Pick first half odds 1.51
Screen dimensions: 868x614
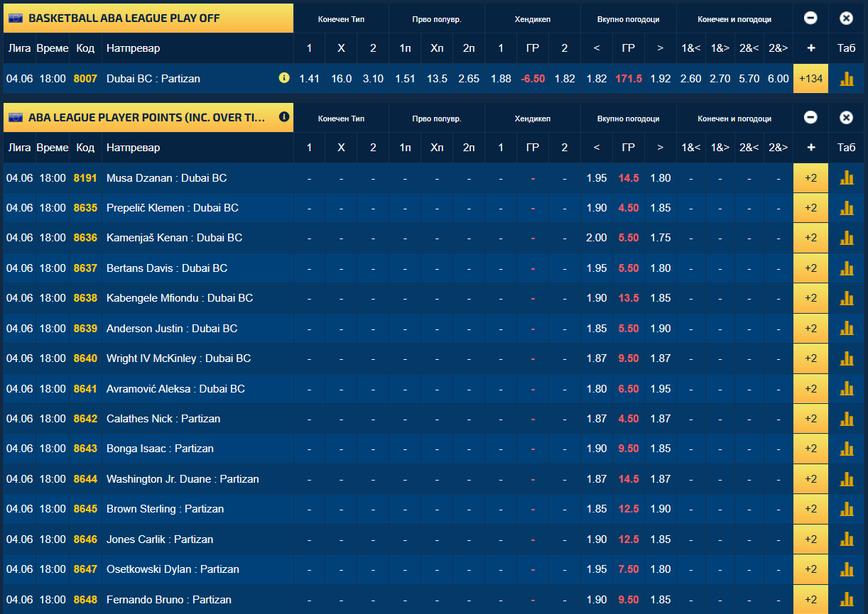[x=405, y=79]
